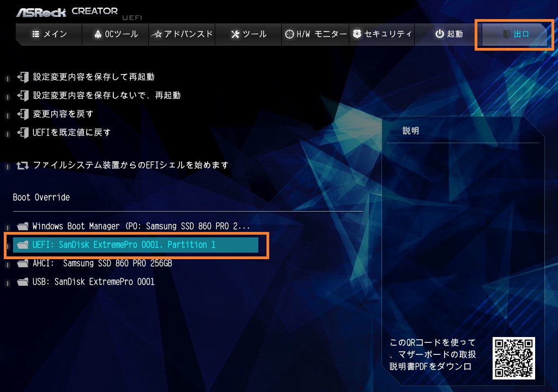Choose 設定変更内容を保存しないで、再起動

[x=107, y=95]
